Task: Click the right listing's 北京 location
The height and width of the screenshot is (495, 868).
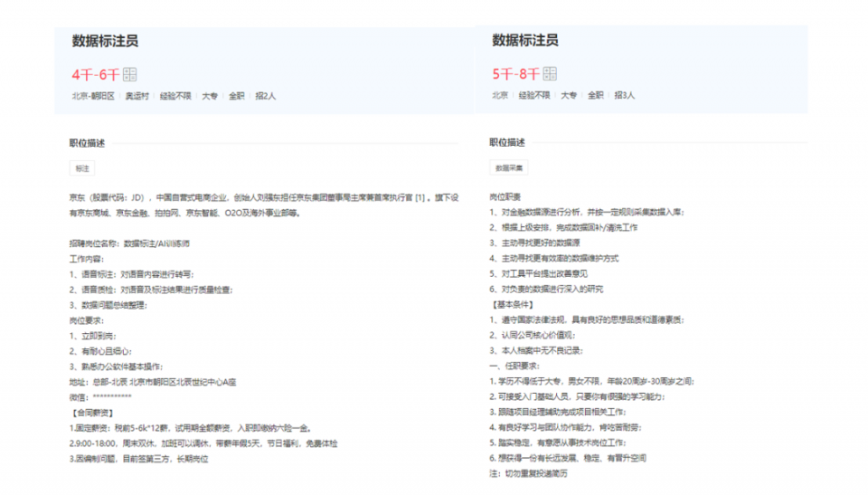Action: click(500, 96)
